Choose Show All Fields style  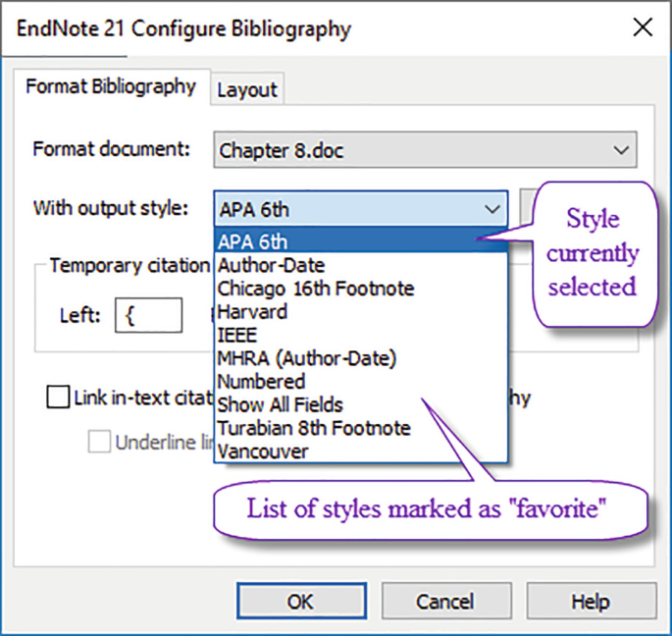tap(281, 404)
